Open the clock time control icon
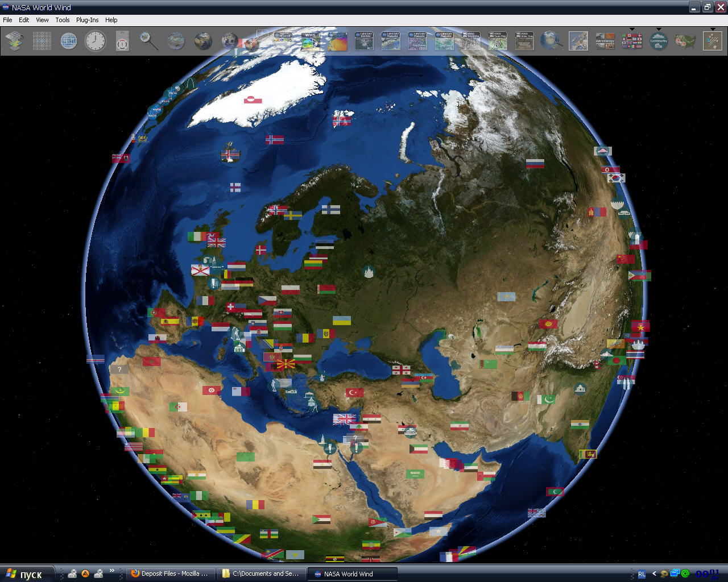 (96, 41)
